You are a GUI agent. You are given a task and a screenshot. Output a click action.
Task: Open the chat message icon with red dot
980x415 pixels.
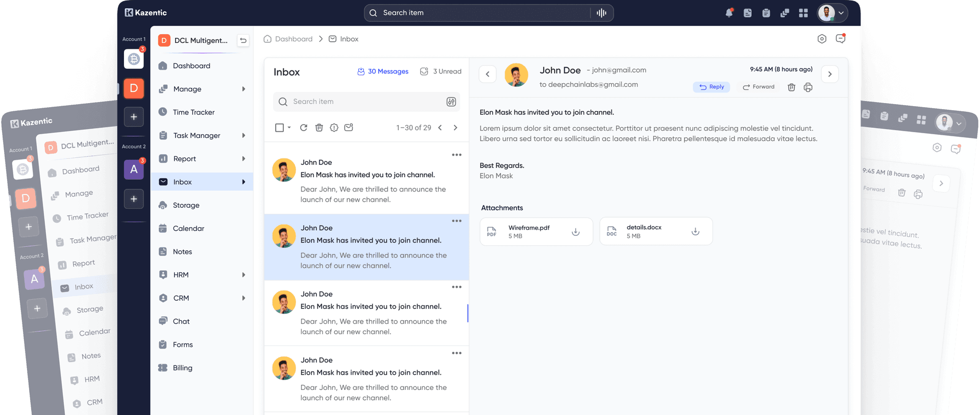841,38
